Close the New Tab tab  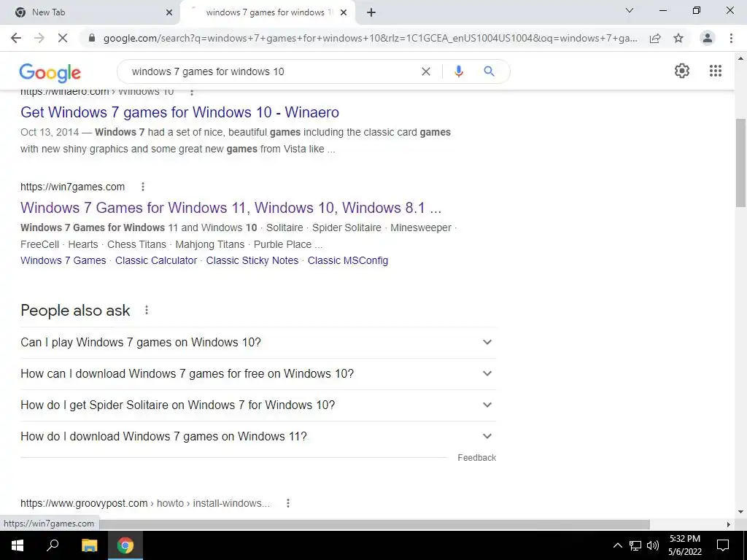(x=169, y=12)
